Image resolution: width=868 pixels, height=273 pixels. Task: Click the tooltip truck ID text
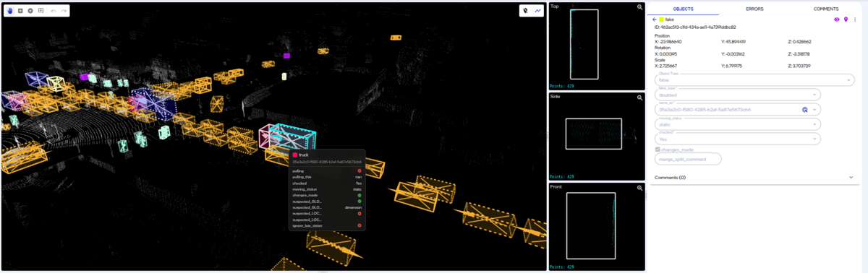click(x=327, y=161)
